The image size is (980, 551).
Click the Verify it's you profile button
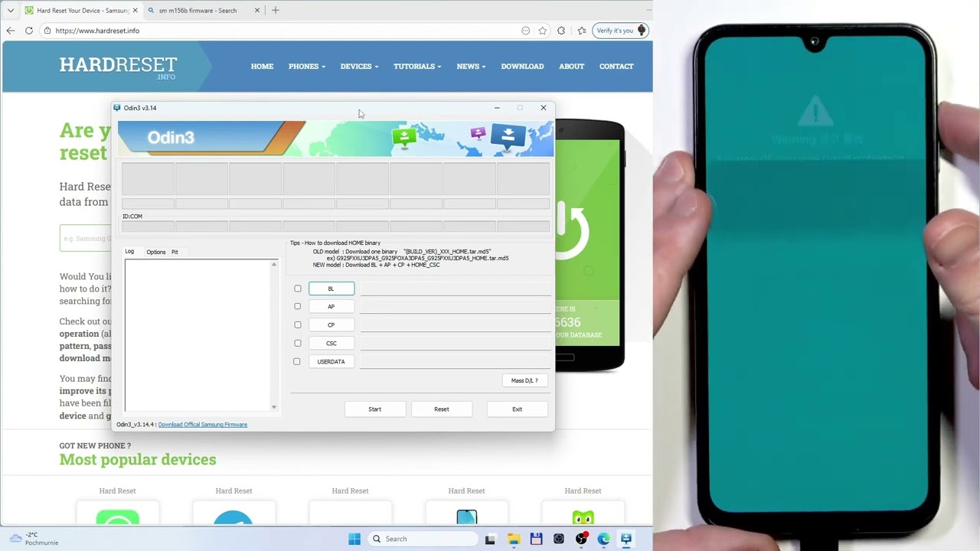pyautogui.click(x=620, y=31)
